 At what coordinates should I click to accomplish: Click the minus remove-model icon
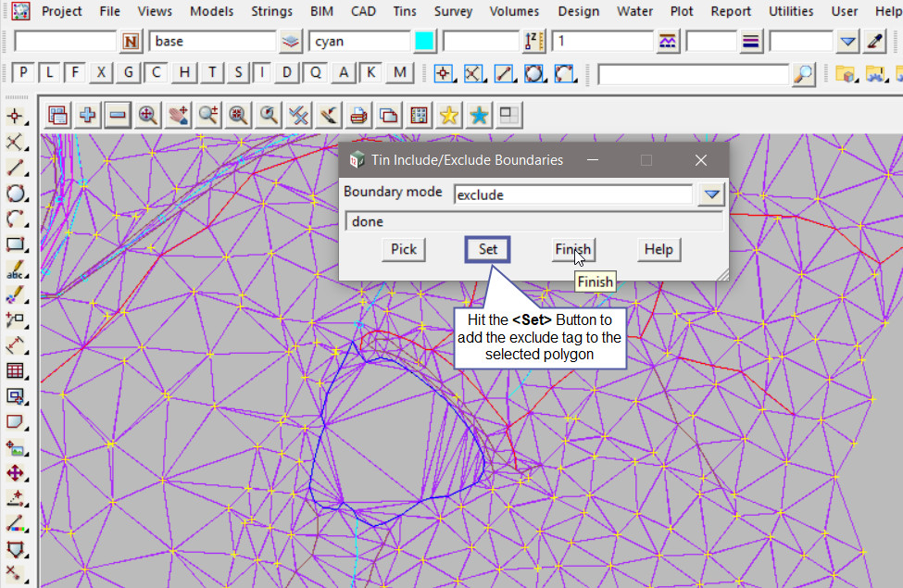(118, 116)
